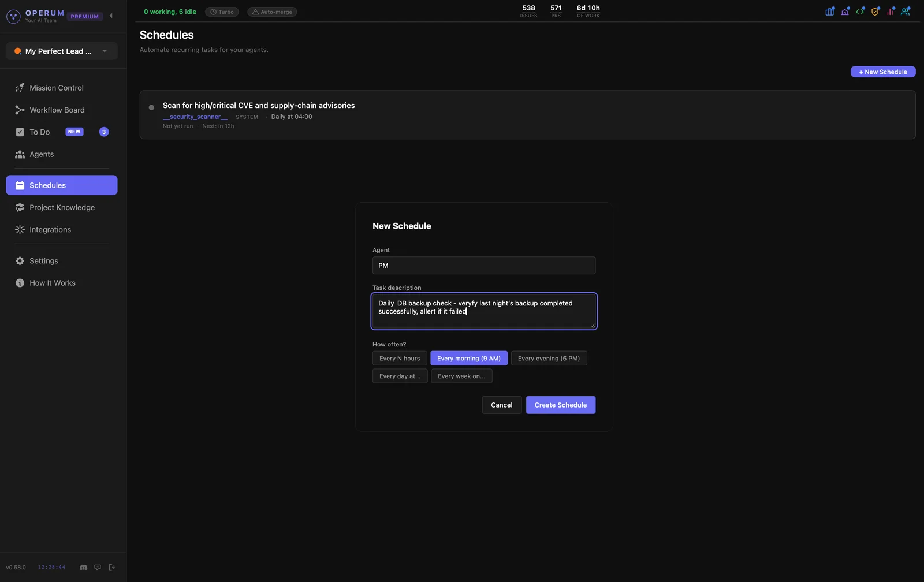Screen dimensions: 924x582
Task: Open the My Perfect Lead project dropdown
Action: (x=62, y=51)
